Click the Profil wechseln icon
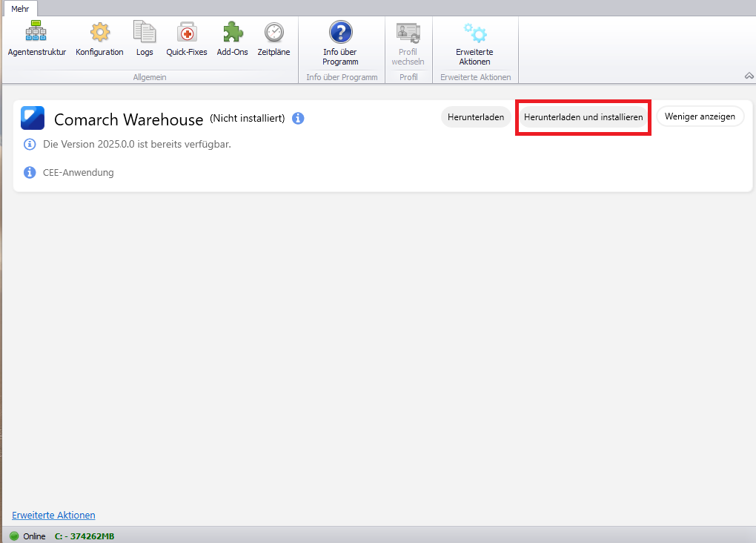The image size is (756, 543). [x=408, y=33]
